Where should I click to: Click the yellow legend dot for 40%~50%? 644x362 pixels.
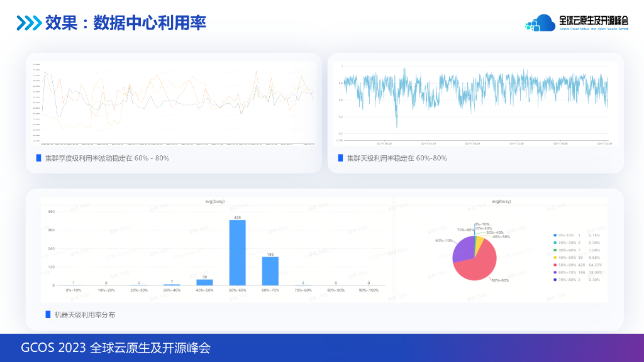(555, 257)
